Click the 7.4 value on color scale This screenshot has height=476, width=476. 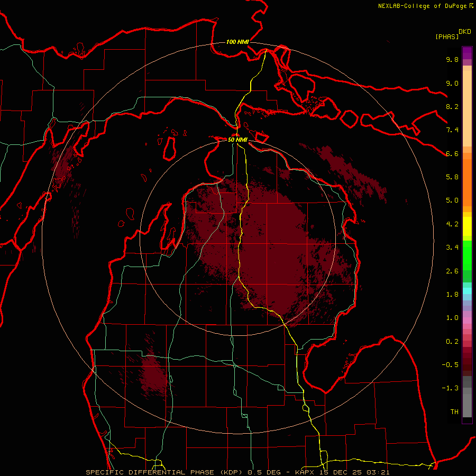[x=452, y=130]
